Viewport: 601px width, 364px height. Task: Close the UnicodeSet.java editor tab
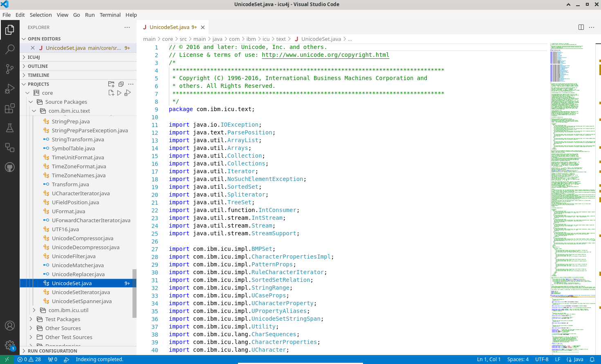point(203,27)
